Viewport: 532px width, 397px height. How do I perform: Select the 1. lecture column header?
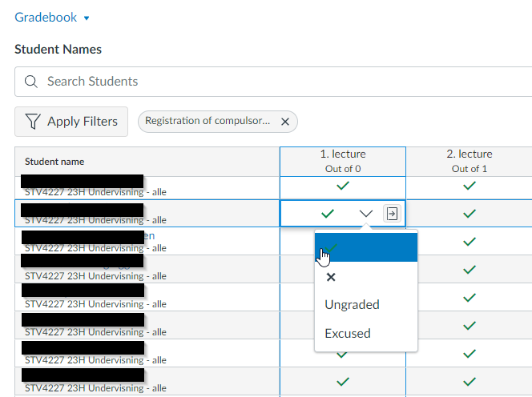point(343,162)
